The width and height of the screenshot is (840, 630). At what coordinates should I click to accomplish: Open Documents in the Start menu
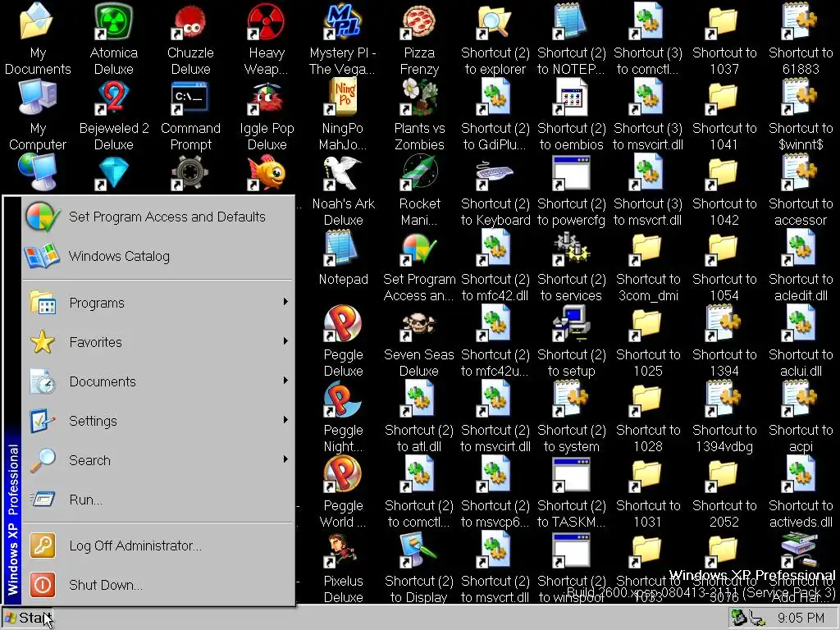pos(158,381)
